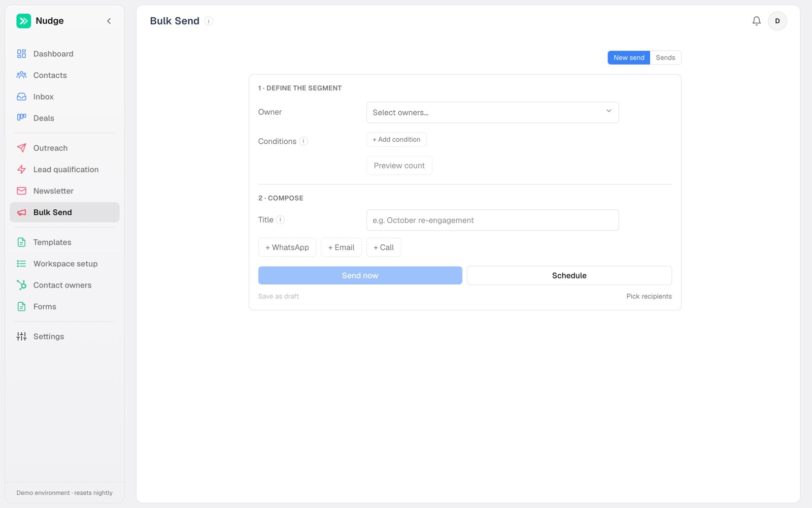Show info icon beside Title label
812x508 pixels.
click(280, 219)
